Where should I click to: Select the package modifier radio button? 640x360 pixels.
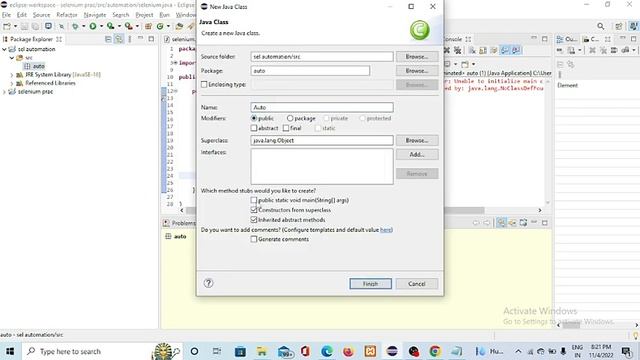pos(290,118)
